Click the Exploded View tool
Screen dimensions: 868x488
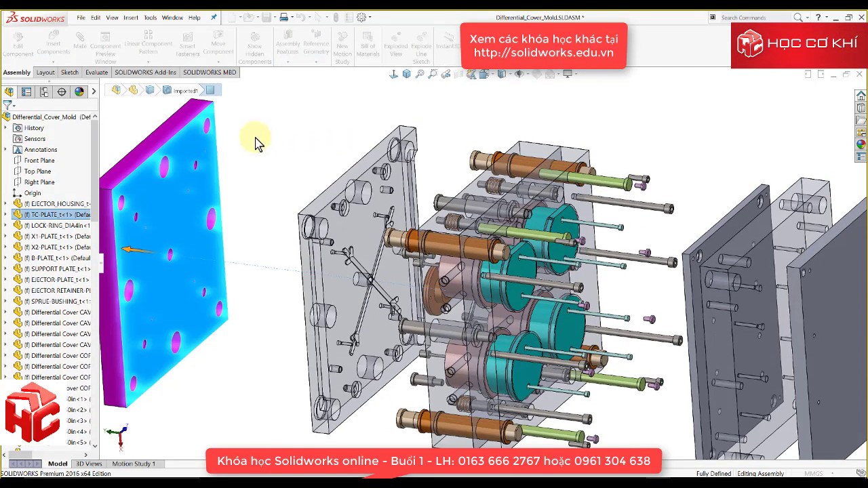point(396,45)
